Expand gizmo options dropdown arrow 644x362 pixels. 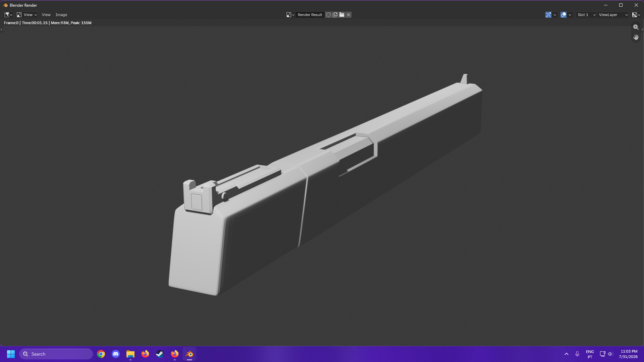555,15
